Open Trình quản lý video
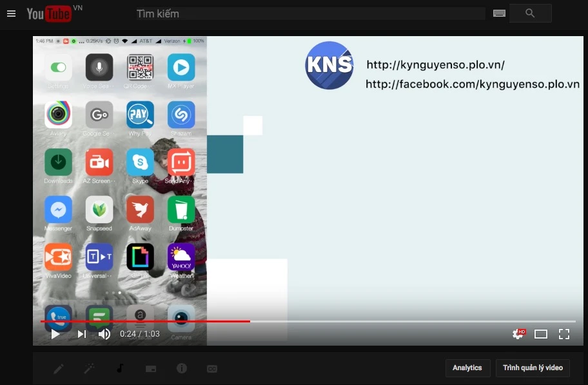588x385 pixels. point(533,368)
